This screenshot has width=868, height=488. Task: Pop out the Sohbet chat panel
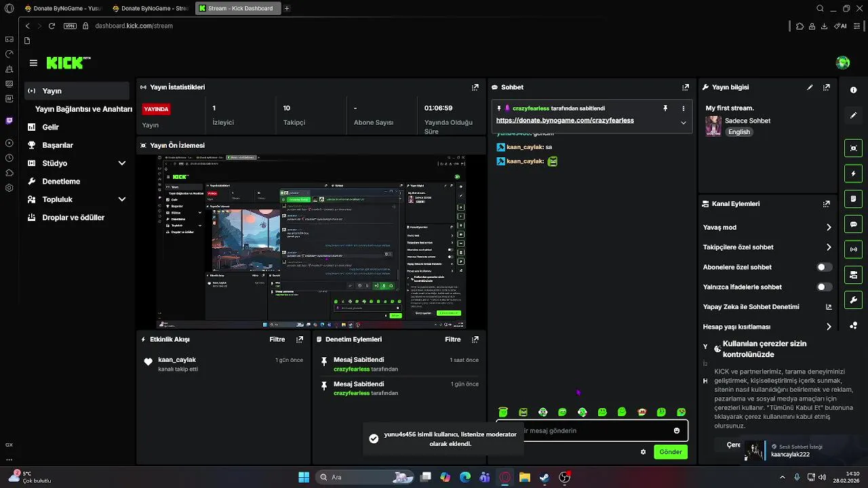coord(686,87)
